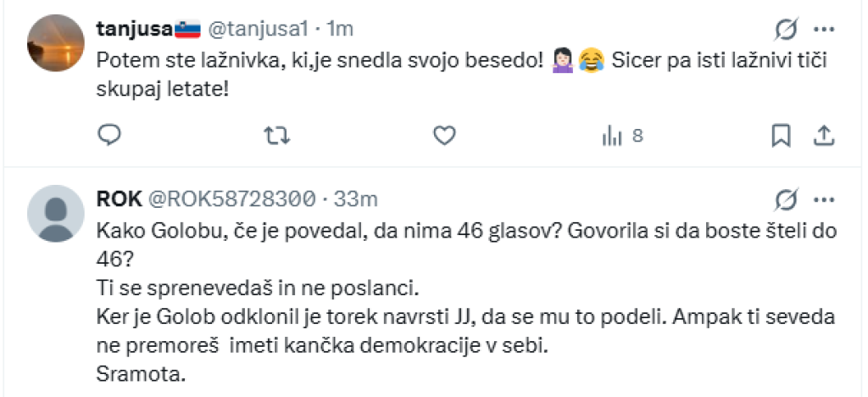This screenshot has height=397, width=868.
Task: Open the 33m timestamp link
Action: coord(356,199)
